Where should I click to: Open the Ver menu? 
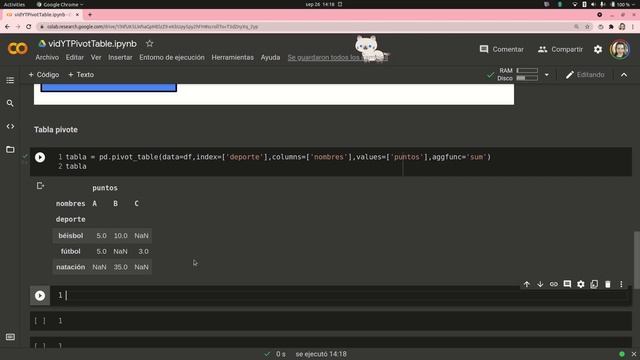pos(96,58)
